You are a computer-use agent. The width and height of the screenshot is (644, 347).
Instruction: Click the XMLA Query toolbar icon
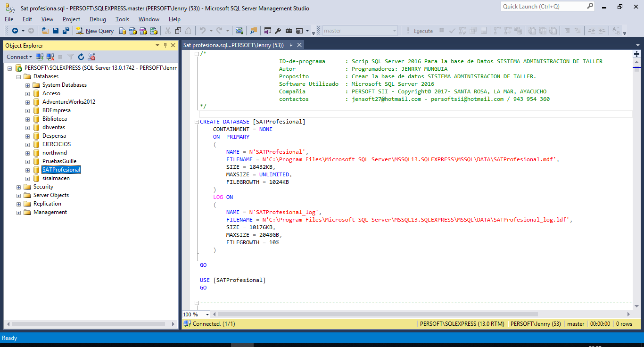153,31
